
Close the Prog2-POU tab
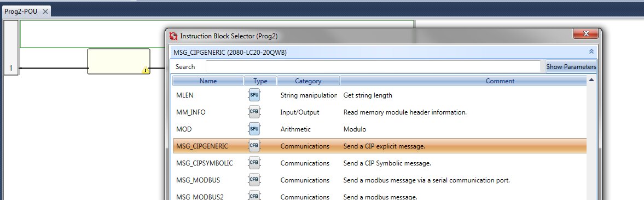[45, 12]
